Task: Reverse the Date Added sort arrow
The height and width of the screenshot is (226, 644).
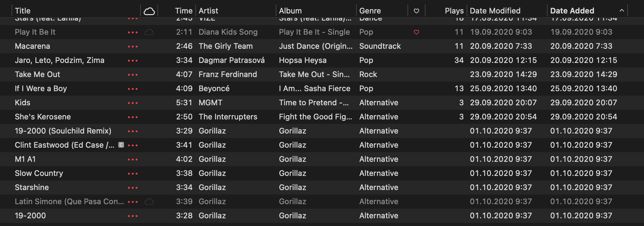Action: [622, 11]
